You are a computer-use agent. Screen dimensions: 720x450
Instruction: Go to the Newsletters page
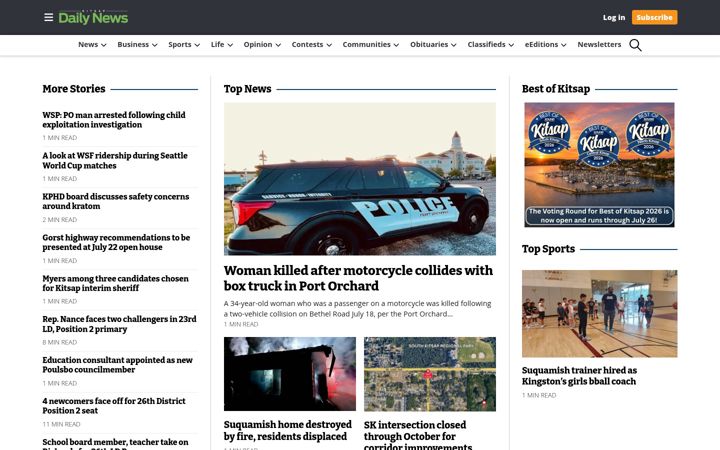599,45
